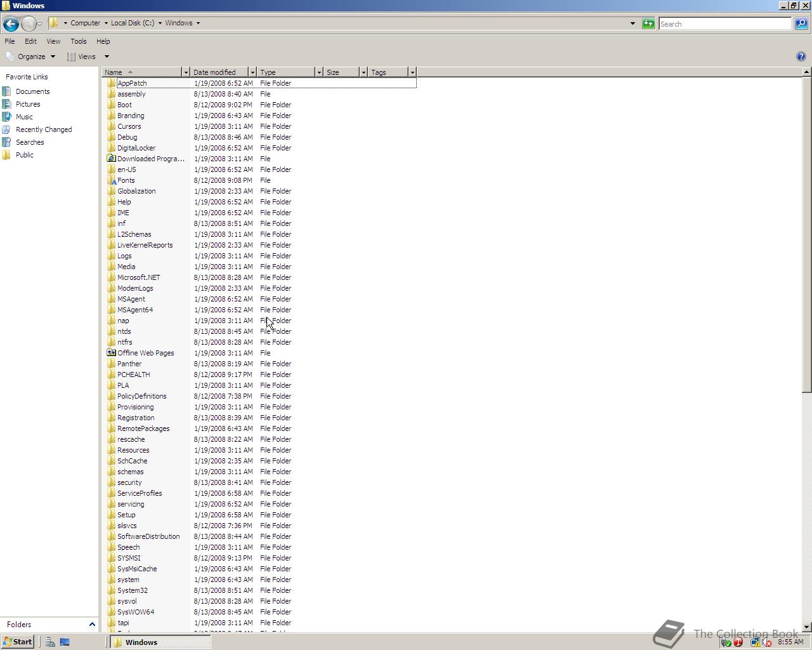The width and height of the screenshot is (812, 650).
Task: Open the Size column filter arrow
Action: [x=363, y=72]
